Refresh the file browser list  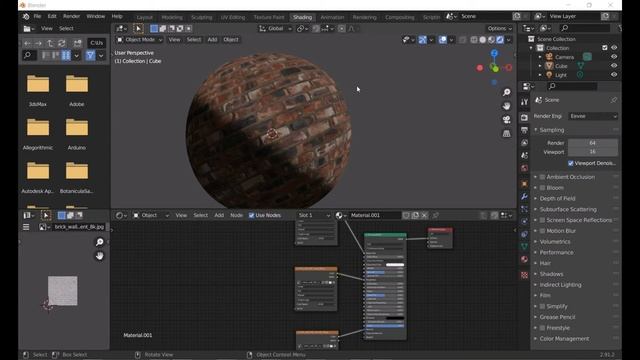pos(62,43)
